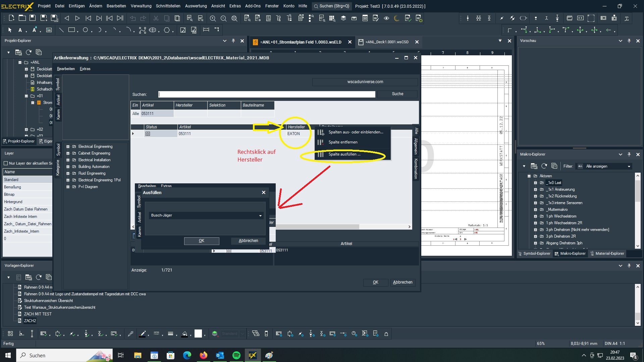644x362 pixels.
Task: Pin the Vorschau panel
Action: pos(629,41)
